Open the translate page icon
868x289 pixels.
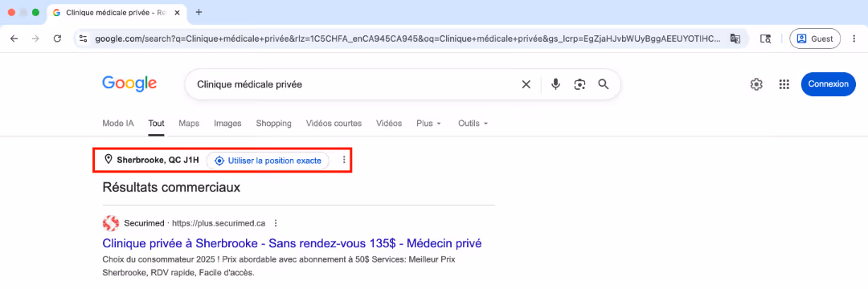click(735, 39)
